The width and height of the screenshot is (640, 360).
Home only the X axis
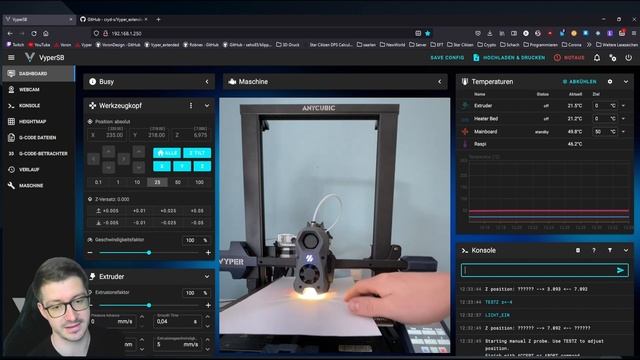coord(162,166)
